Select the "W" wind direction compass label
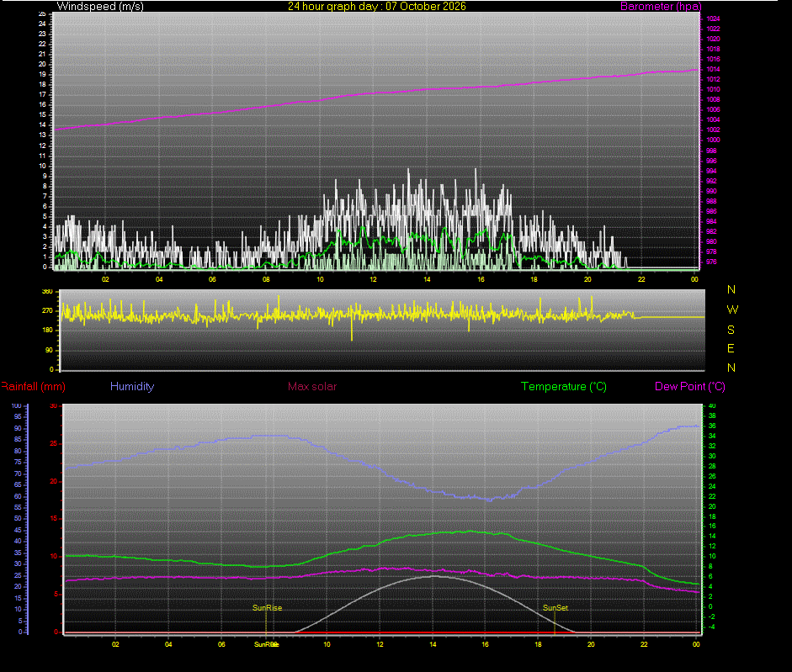 point(732,310)
